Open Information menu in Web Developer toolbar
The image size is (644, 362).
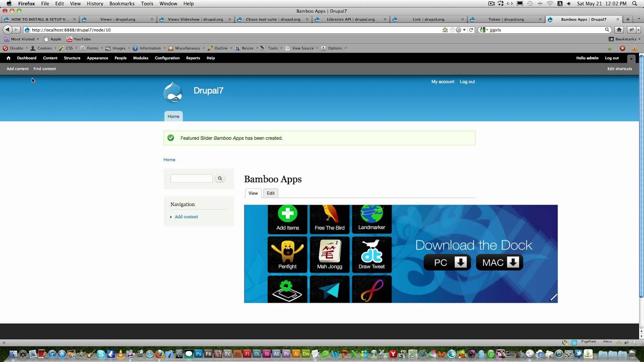(149, 48)
